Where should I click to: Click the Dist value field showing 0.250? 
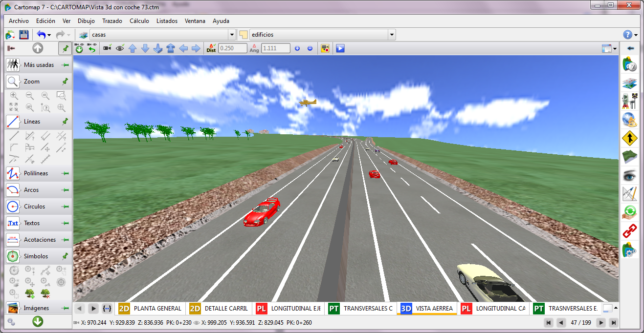pos(233,48)
